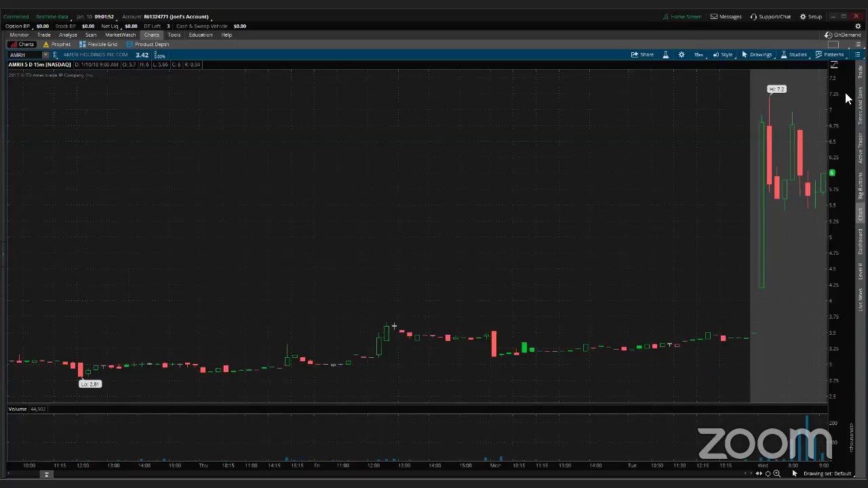The image size is (868, 488).
Task: Open the Live News side tab
Action: tap(861, 300)
